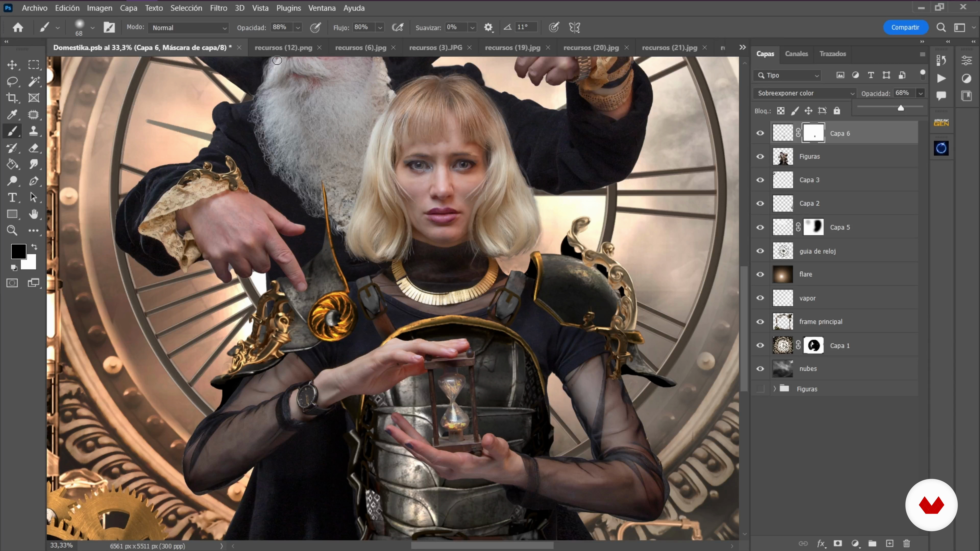Screen dimensions: 980x551
Task: Create a new layer group
Action: (x=872, y=543)
